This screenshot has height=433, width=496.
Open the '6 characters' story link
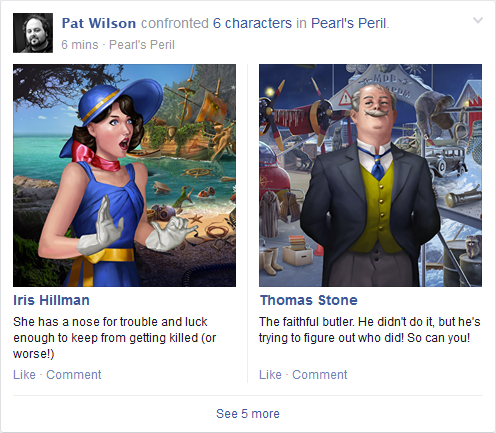252,23
